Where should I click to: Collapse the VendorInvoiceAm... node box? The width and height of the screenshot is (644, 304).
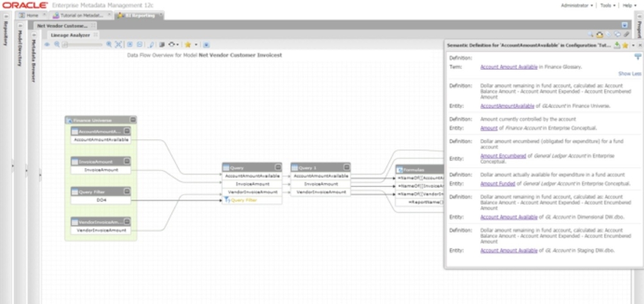coord(127,222)
